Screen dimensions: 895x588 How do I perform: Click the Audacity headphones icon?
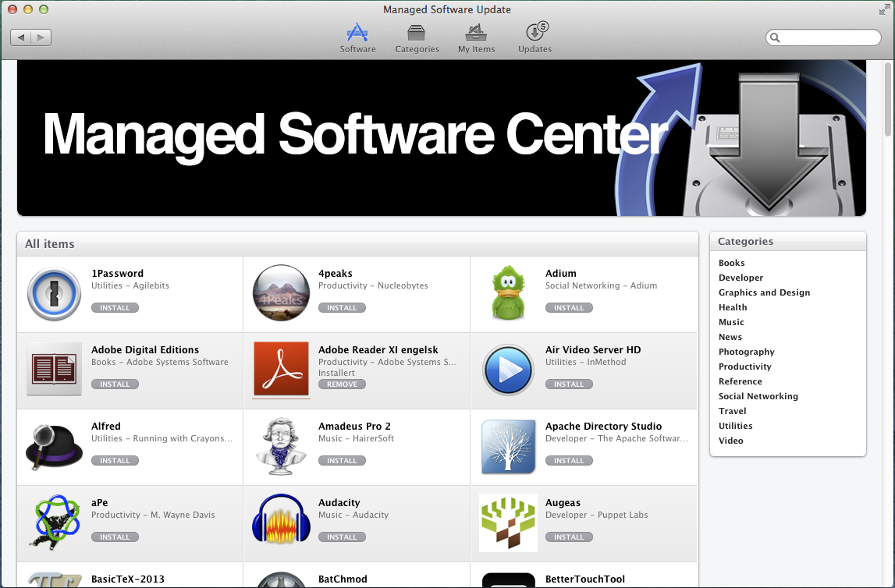pyautogui.click(x=281, y=522)
